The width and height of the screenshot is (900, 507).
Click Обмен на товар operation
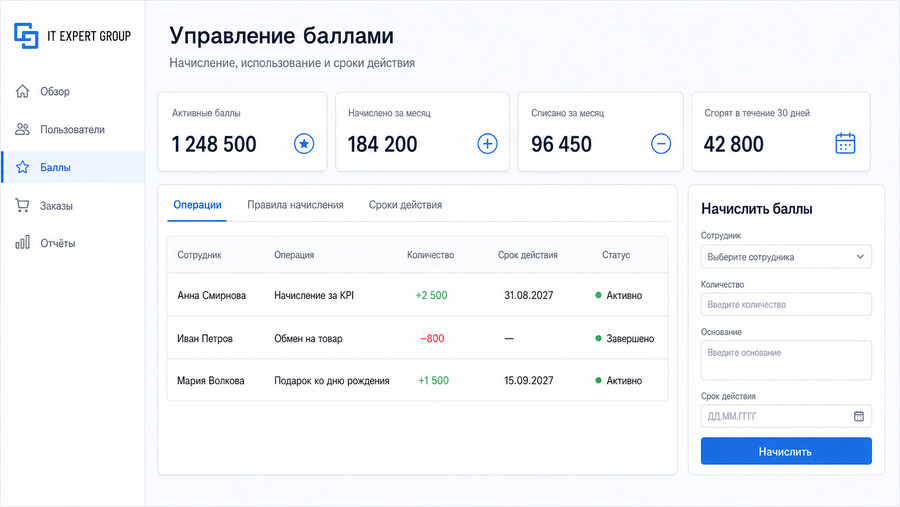pyautogui.click(x=308, y=338)
